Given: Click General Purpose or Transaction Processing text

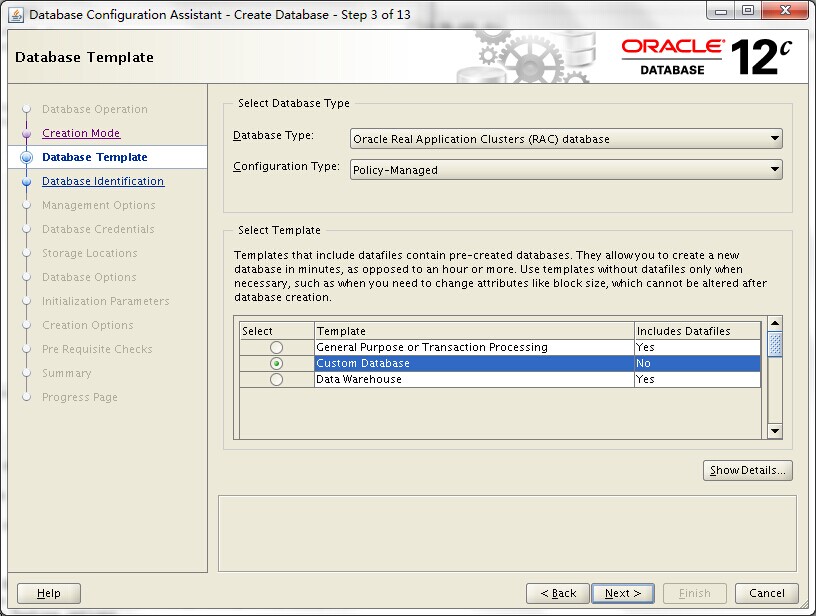Looking at the screenshot, I should (432, 347).
